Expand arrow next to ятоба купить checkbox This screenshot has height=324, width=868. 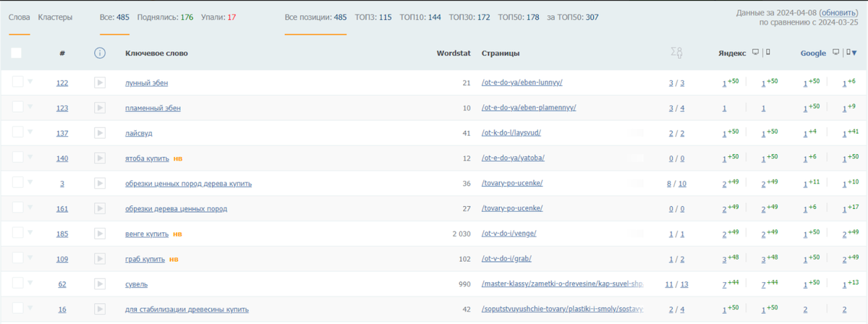[x=30, y=157]
